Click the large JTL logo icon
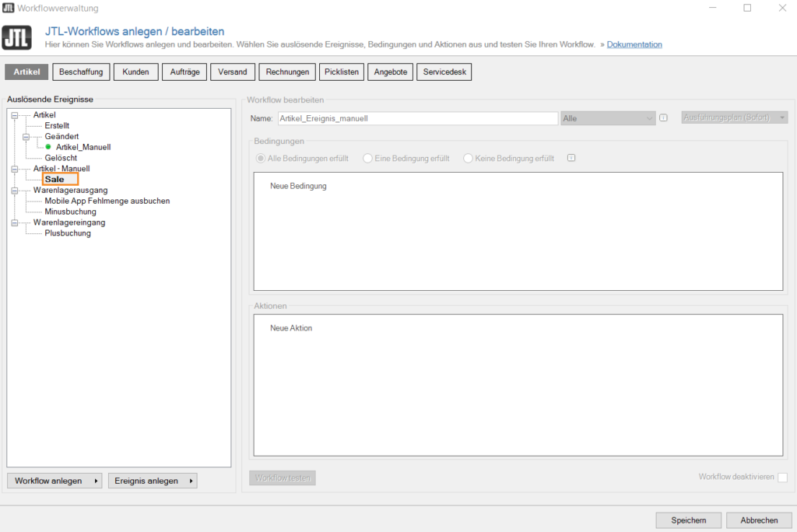 (17, 37)
